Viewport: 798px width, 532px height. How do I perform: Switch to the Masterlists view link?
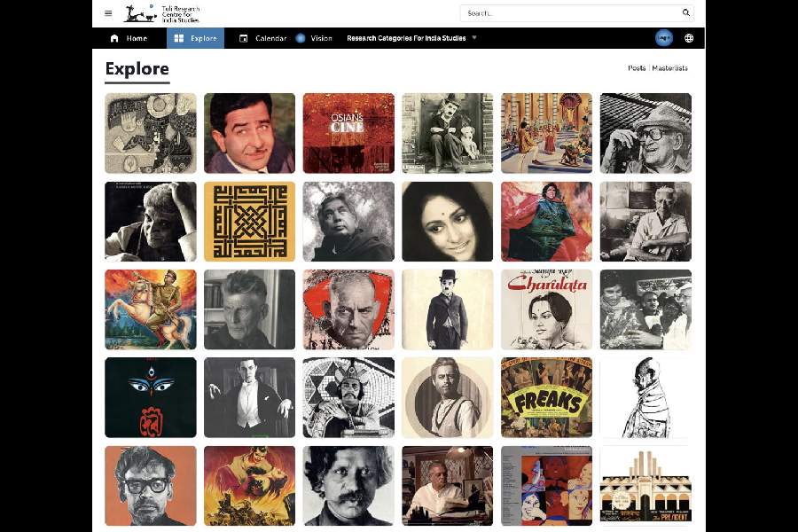pyautogui.click(x=669, y=67)
